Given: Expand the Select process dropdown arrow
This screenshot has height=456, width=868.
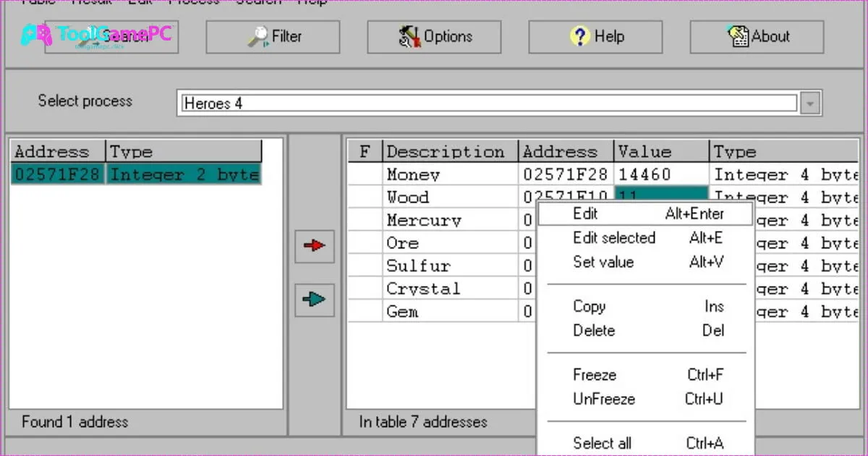Looking at the screenshot, I should pos(810,104).
